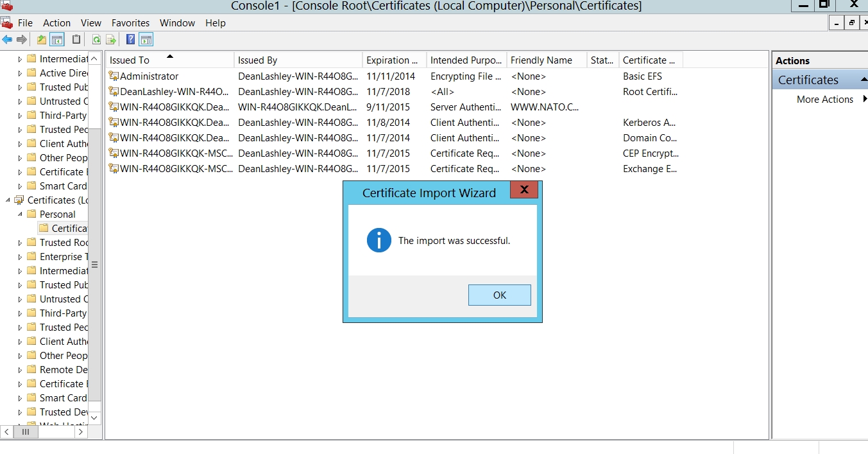
Task: Collapse the Personal folder tree node
Action: coord(20,214)
